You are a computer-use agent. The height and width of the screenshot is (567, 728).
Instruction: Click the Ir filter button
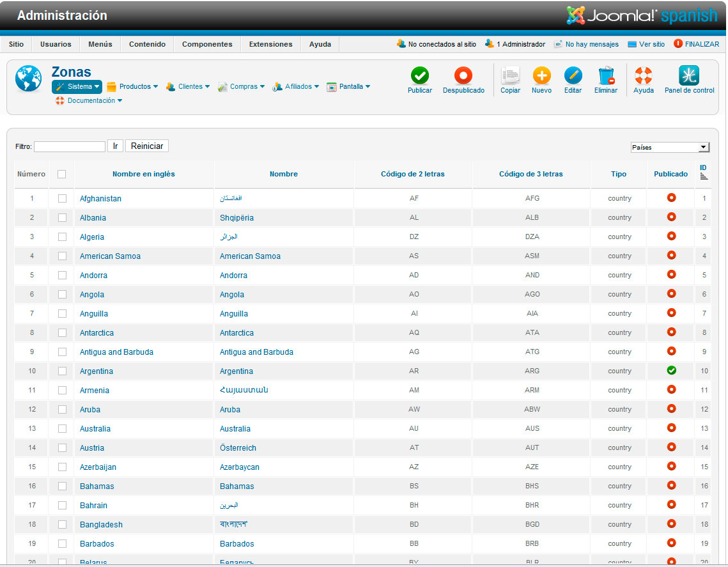point(115,146)
